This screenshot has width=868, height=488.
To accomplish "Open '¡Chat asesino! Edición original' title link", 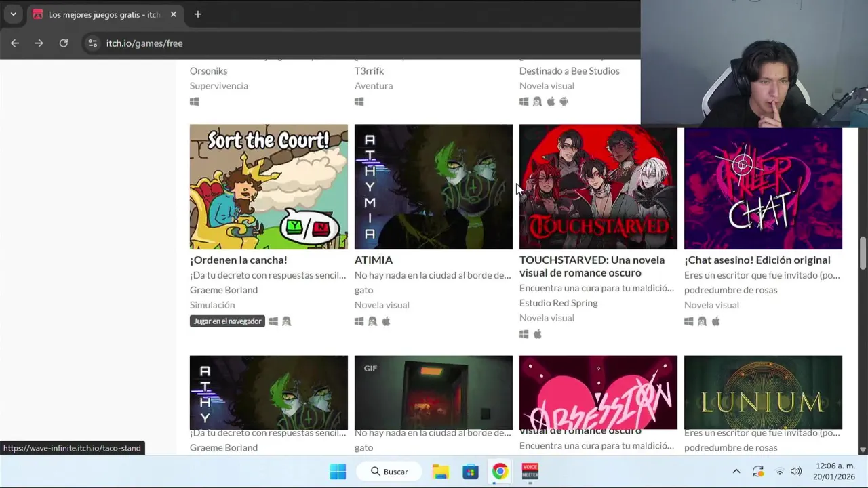I will click(x=757, y=260).
